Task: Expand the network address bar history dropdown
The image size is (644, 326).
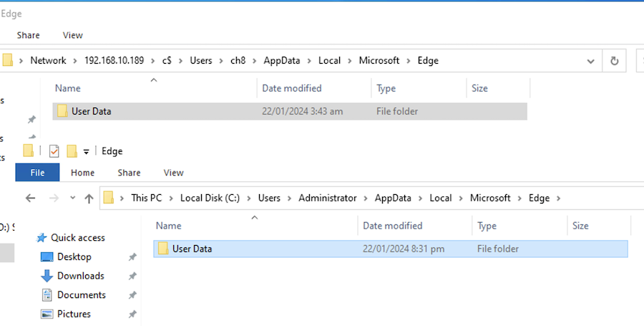Action: tap(591, 61)
